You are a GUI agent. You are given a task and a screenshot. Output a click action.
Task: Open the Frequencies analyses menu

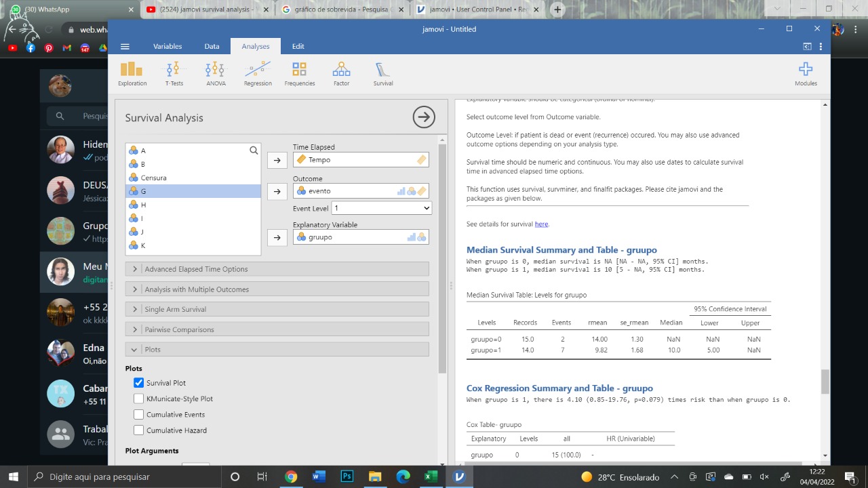tap(300, 74)
